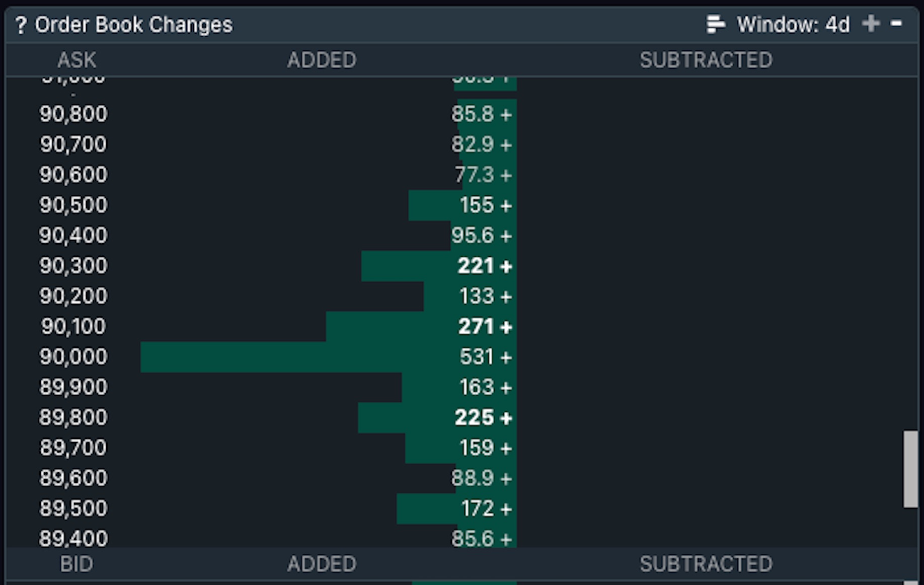Viewport: 924px width, 585px height.
Task: Open the help question mark icon
Action: click(x=21, y=25)
